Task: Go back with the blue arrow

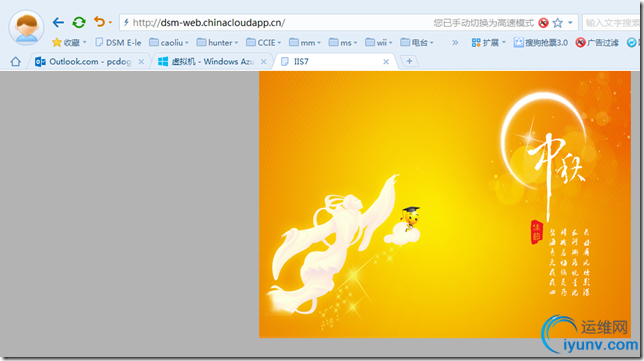Action: coord(58,22)
